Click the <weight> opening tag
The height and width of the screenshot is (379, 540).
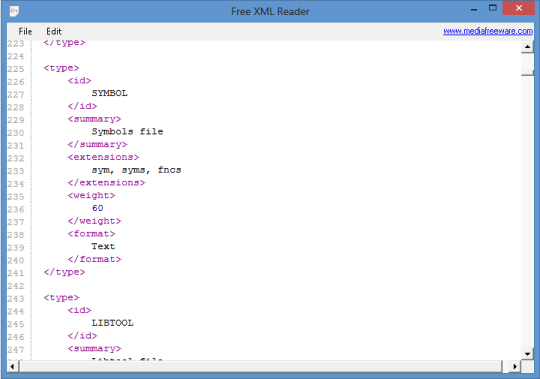tap(91, 196)
